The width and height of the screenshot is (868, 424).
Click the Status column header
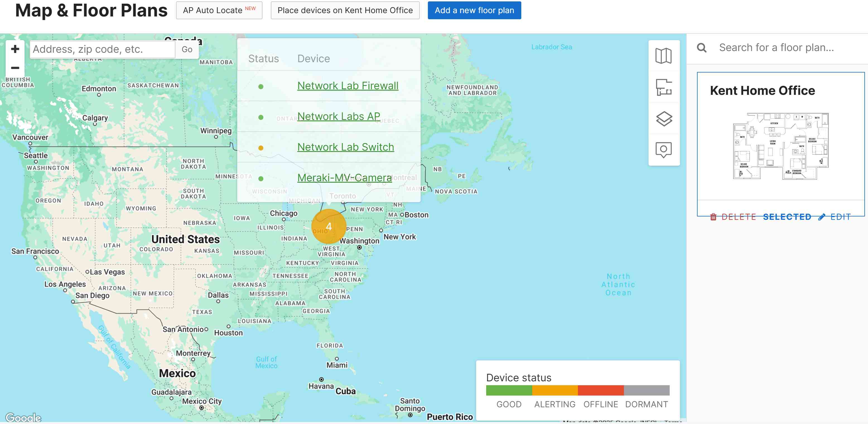pyautogui.click(x=263, y=59)
